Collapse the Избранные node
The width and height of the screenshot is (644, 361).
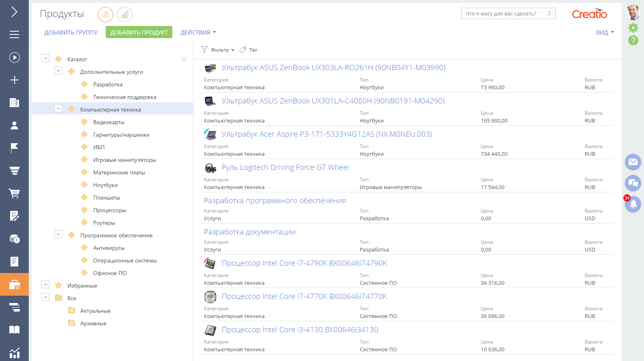tap(45, 284)
